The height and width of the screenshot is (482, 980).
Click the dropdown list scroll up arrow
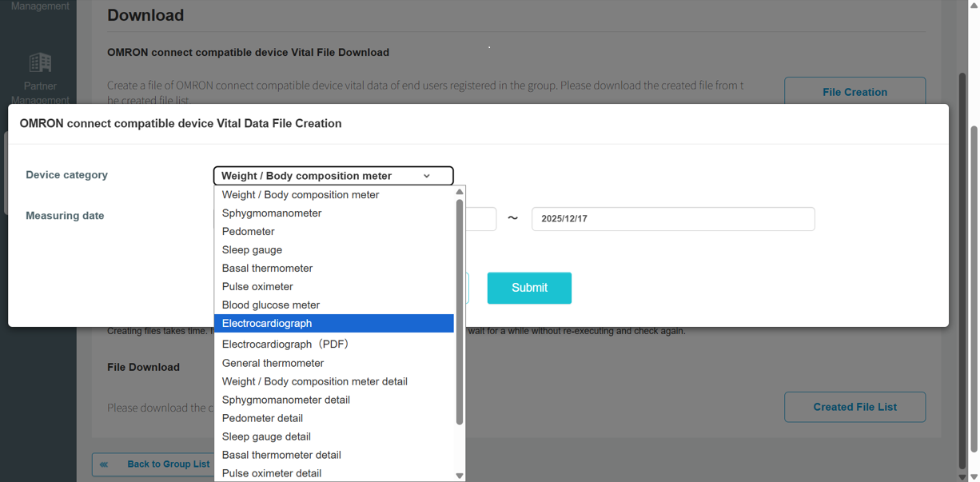click(x=460, y=192)
